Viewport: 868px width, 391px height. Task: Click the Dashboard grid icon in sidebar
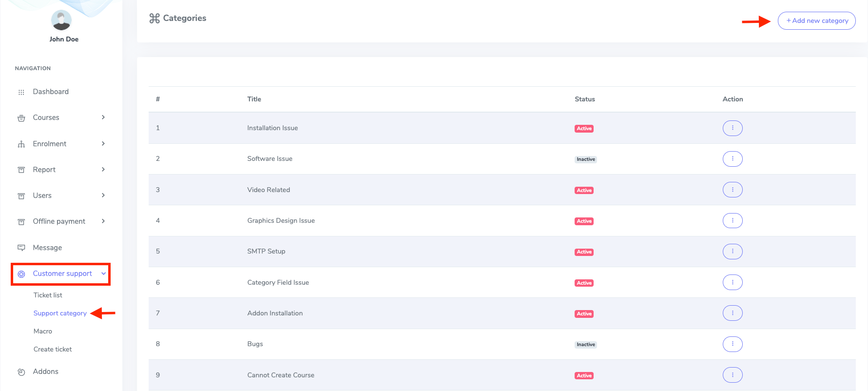(x=21, y=92)
